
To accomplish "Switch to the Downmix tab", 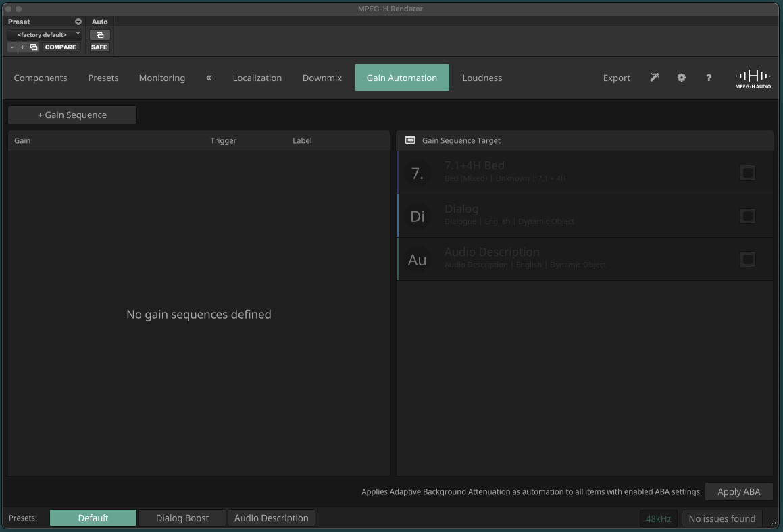I will click(322, 78).
